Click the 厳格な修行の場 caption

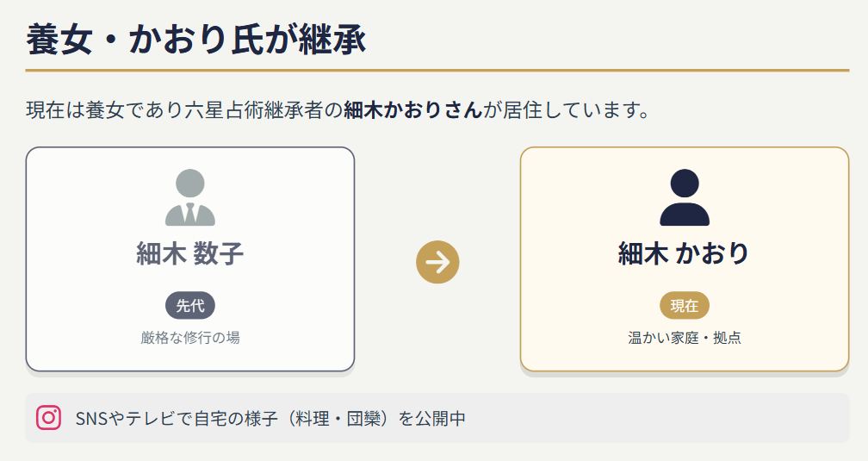[189, 337]
